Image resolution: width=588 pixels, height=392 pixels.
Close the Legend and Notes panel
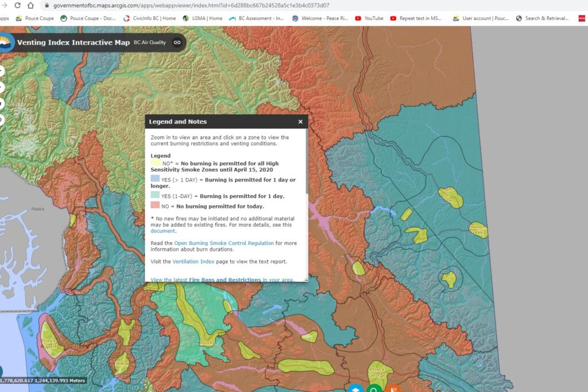pyautogui.click(x=300, y=122)
